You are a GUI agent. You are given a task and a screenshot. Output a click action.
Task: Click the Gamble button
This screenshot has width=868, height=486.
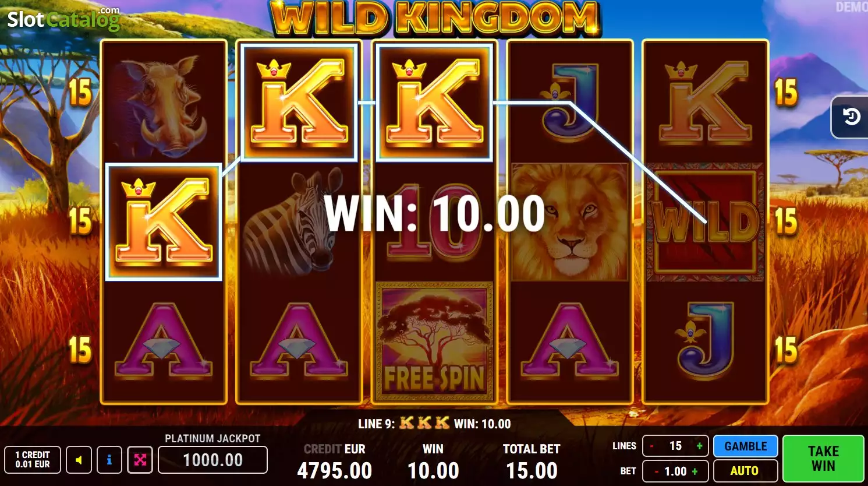(x=745, y=446)
